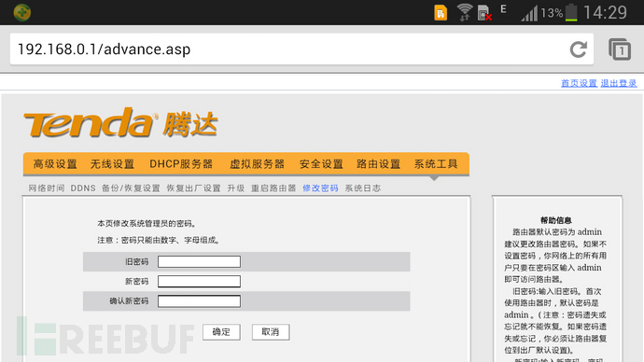Open the 高级设置 tab
644x362 pixels.
pos(55,164)
